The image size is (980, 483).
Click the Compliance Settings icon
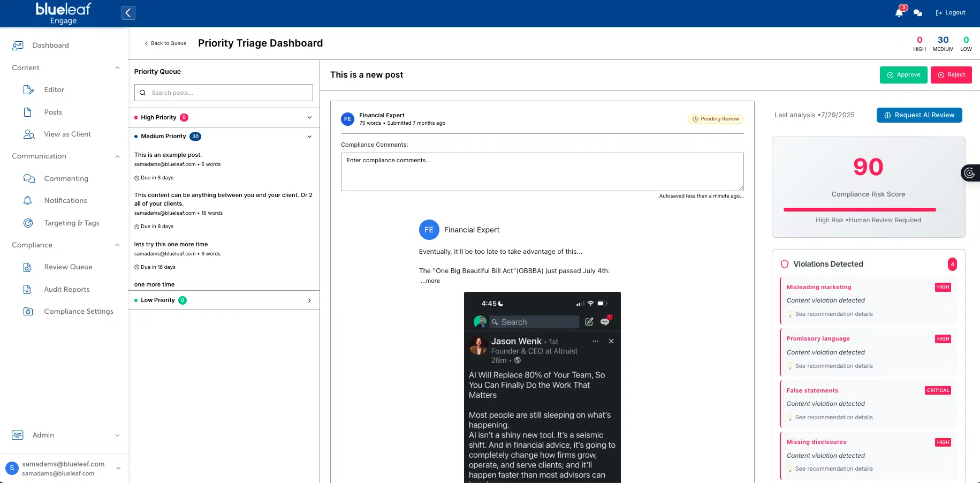click(x=28, y=312)
